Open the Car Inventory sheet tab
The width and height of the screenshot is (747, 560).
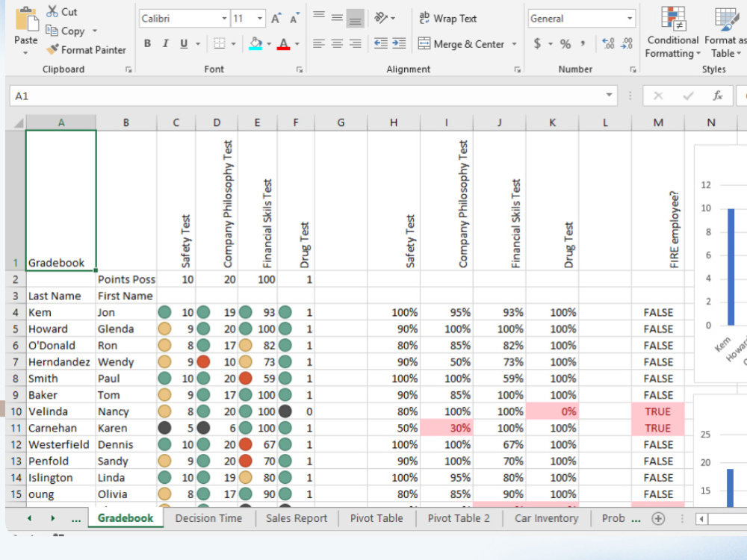point(546,518)
